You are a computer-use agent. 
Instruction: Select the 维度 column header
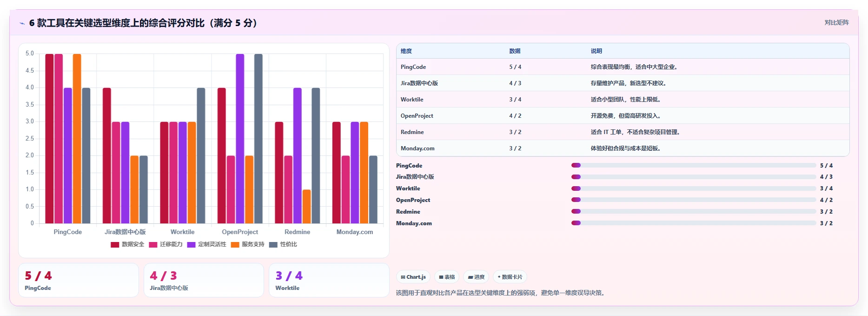pyautogui.click(x=406, y=51)
